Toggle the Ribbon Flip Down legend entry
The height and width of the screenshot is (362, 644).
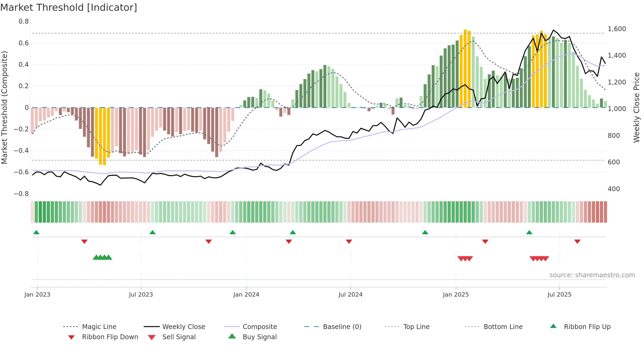[103, 337]
